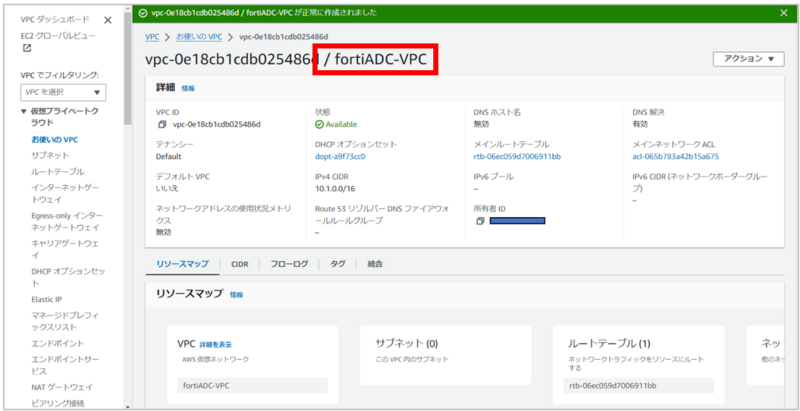800x411 pixels.
Task: Go to エンドポイント in sidebar
Action: 58,343
